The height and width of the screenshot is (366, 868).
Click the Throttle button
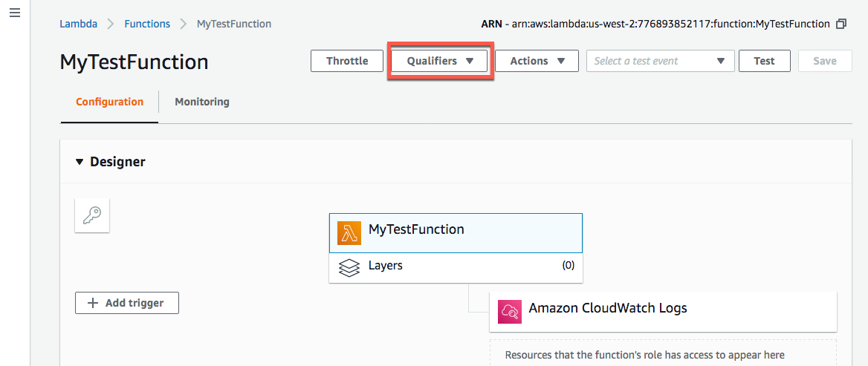(x=347, y=61)
